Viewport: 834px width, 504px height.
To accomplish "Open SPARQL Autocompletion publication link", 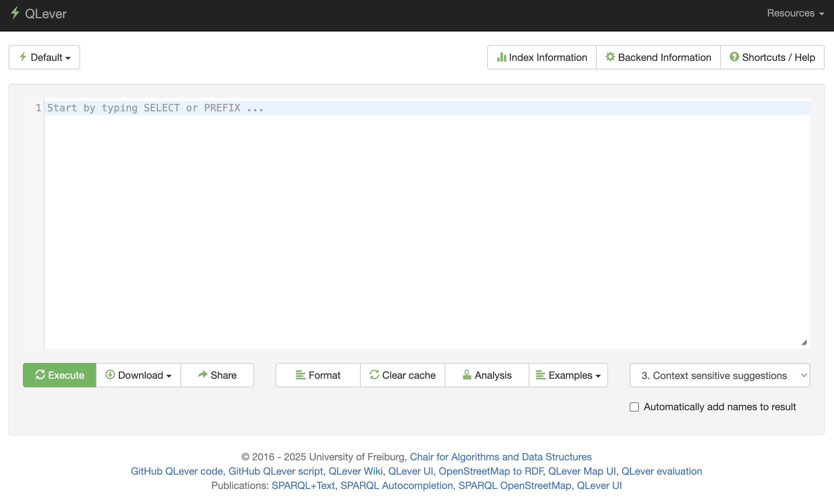I will [397, 485].
